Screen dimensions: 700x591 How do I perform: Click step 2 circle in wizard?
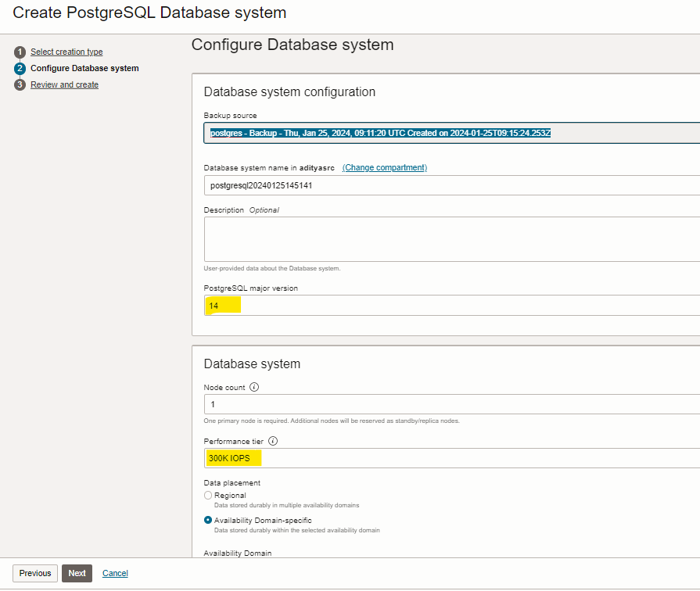coord(20,68)
